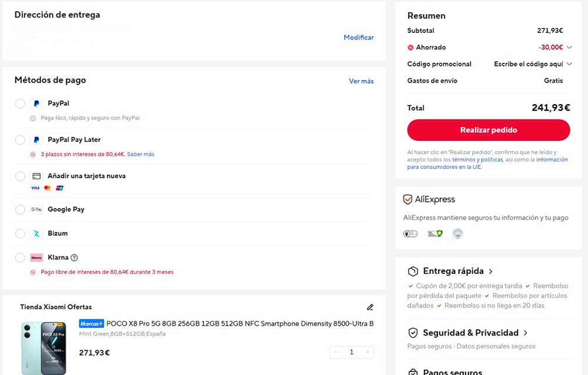Click the info icon beside PayPal description
588x375 pixels.
click(33, 118)
